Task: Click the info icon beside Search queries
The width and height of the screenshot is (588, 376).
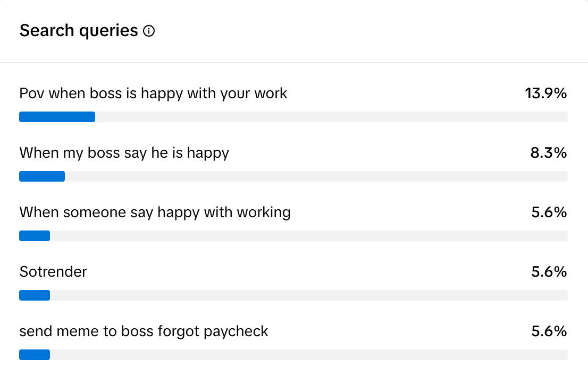Action: tap(149, 31)
